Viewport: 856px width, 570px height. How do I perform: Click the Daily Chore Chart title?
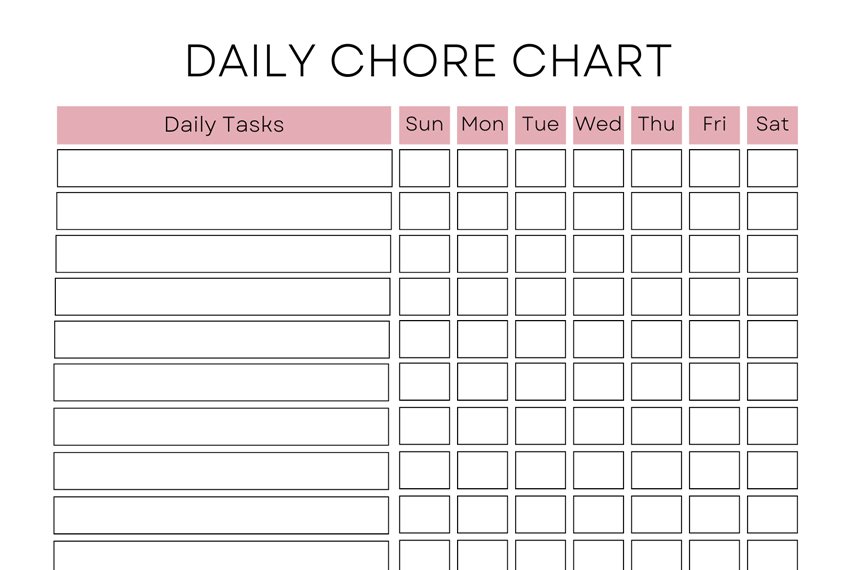[x=429, y=60]
